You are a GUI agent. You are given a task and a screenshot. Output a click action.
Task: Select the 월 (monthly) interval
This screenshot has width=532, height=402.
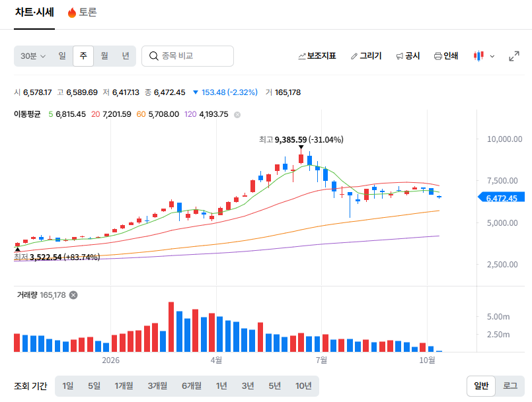click(x=104, y=56)
